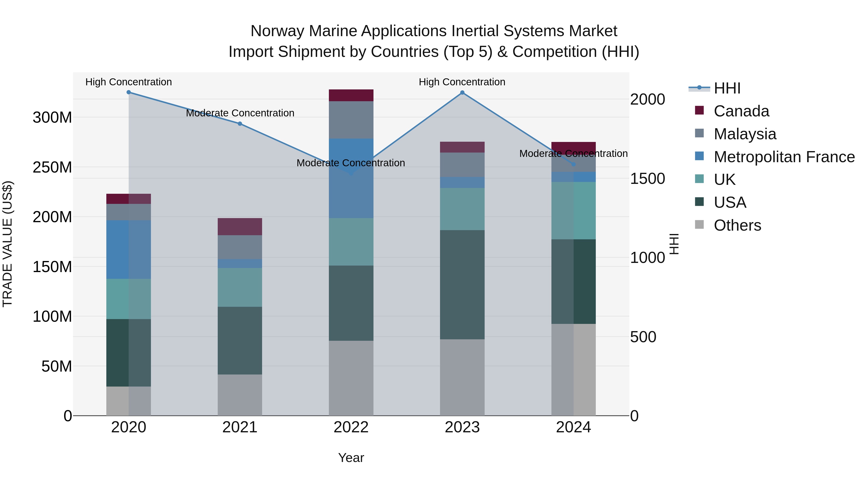Click the TRADE VALUE (US$) axis title
The width and height of the screenshot is (868, 488).
pos(7,244)
